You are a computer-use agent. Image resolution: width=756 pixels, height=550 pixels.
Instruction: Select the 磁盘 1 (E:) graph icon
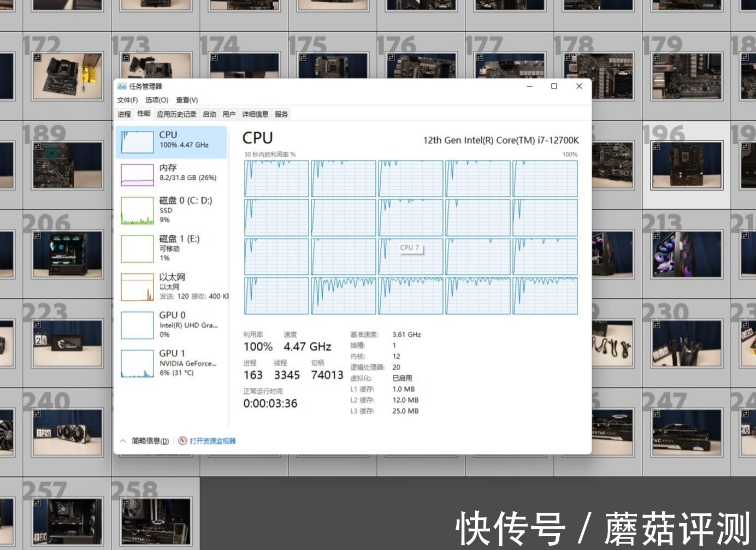[137, 249]
